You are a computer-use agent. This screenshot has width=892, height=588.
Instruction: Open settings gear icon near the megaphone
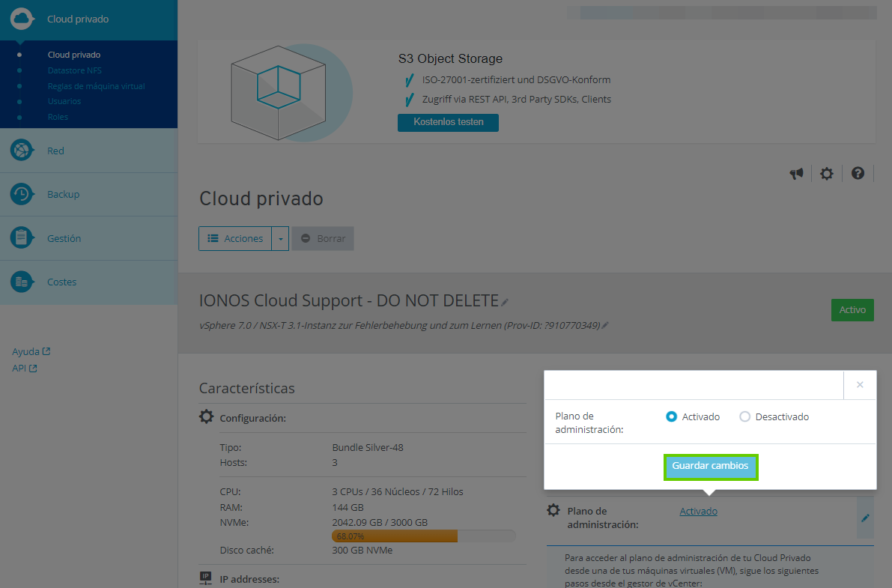point(827,174)
